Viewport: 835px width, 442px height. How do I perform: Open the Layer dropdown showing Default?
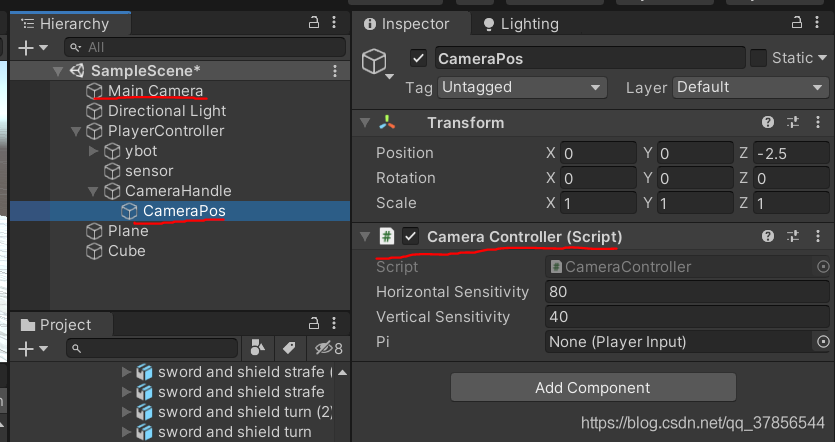point(750,88)
